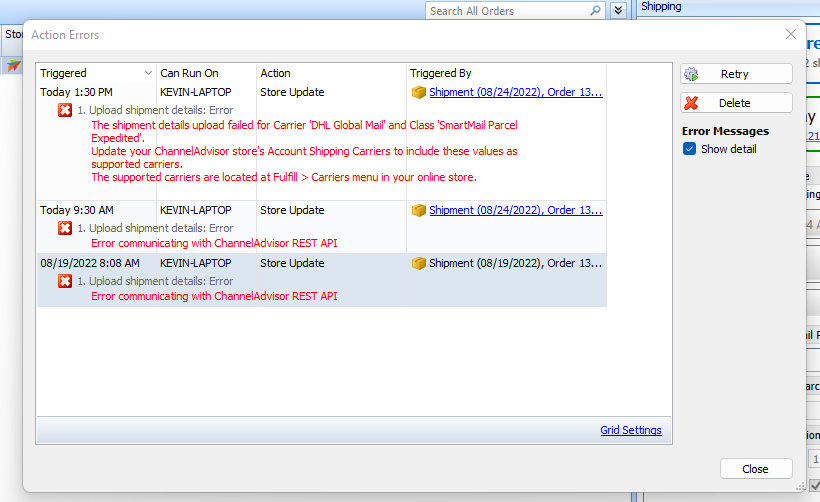
Task: Select the 08/19/2022 8:08 AM timestamp cell
Action: pyautogui.click(x=90, y=263)
